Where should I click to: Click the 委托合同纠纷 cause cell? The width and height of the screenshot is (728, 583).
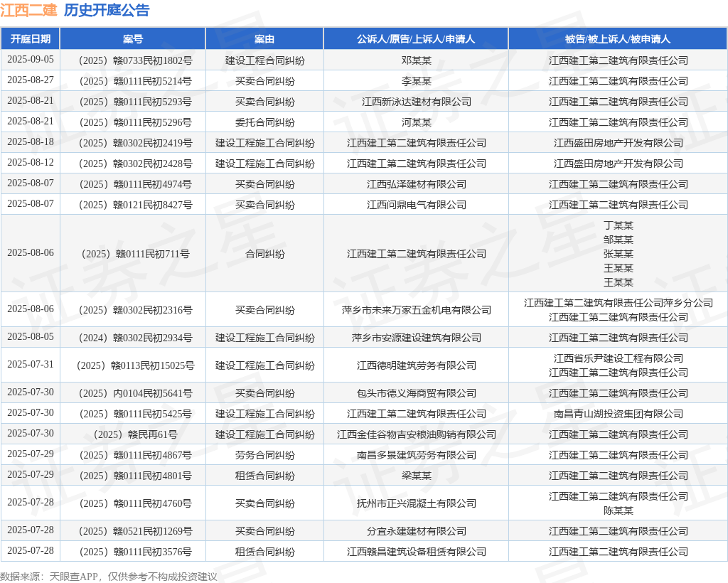point(264,122)
